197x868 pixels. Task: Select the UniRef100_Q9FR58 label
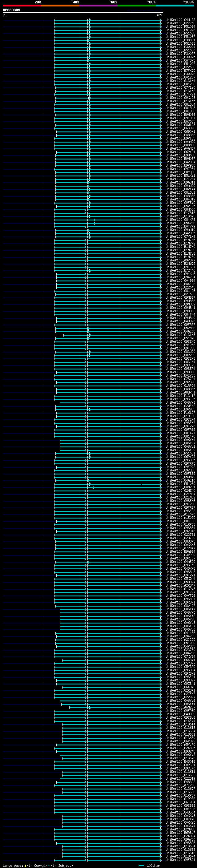point(180,345)
